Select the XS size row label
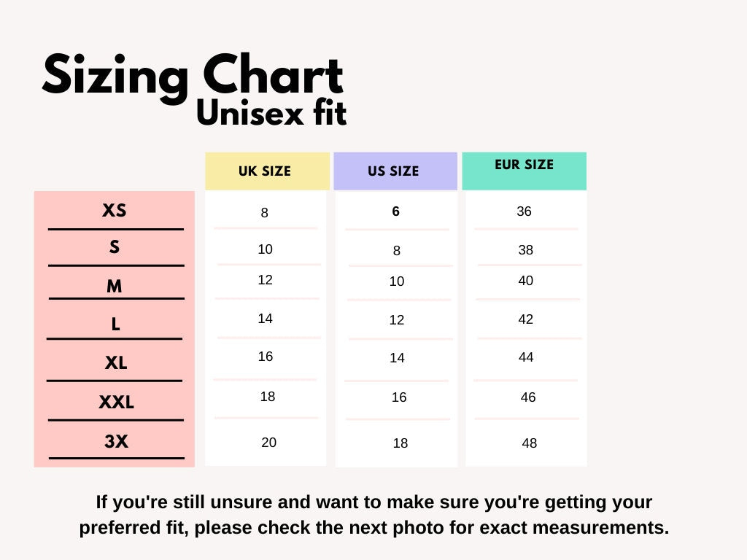This screenshot has height=560, width=747. point(115,211)
